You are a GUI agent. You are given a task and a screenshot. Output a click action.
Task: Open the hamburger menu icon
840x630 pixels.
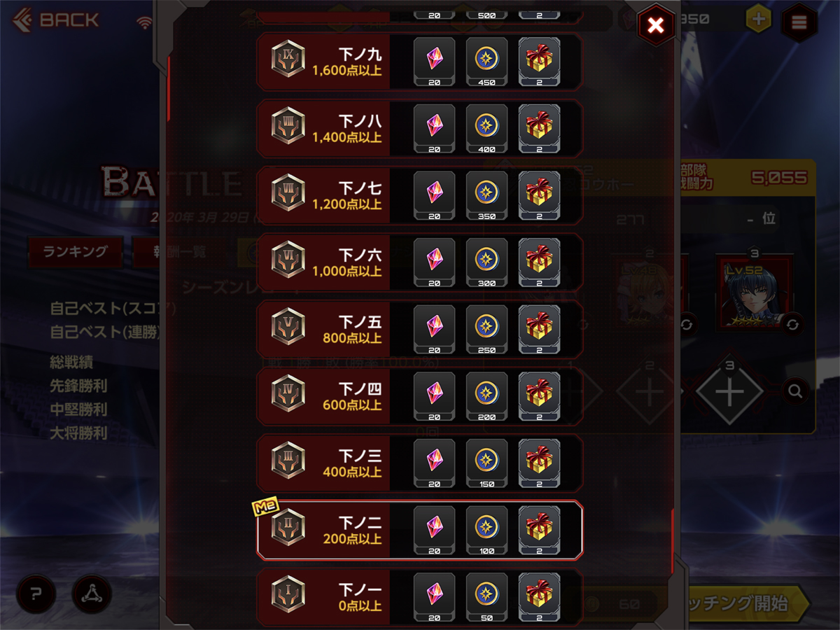click(x=799, y=21)
